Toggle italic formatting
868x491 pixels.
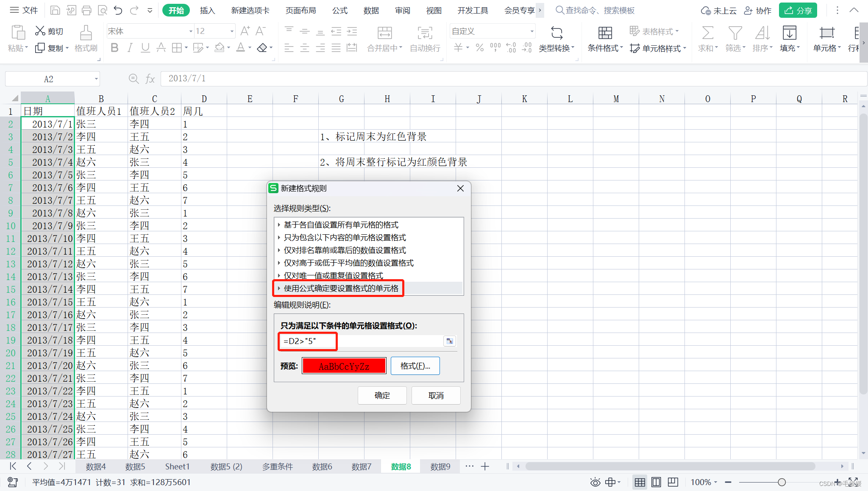coord(130,48)
